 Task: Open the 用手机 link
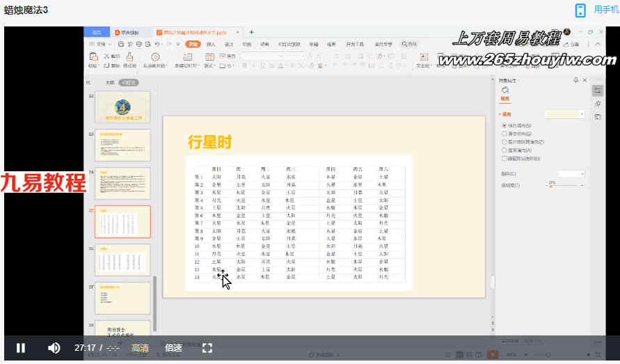coord(606,10)
